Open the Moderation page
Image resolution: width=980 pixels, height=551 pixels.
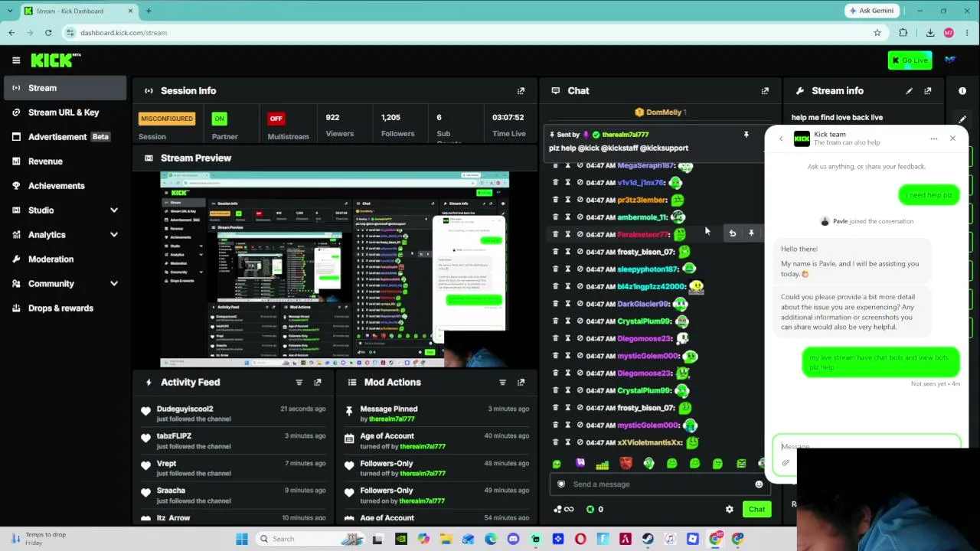[x=64, y=259]
